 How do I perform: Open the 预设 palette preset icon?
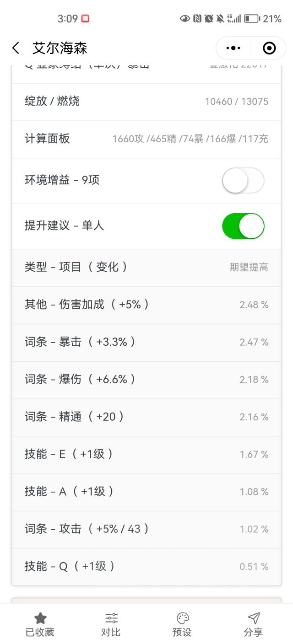(x=183, y=618)
